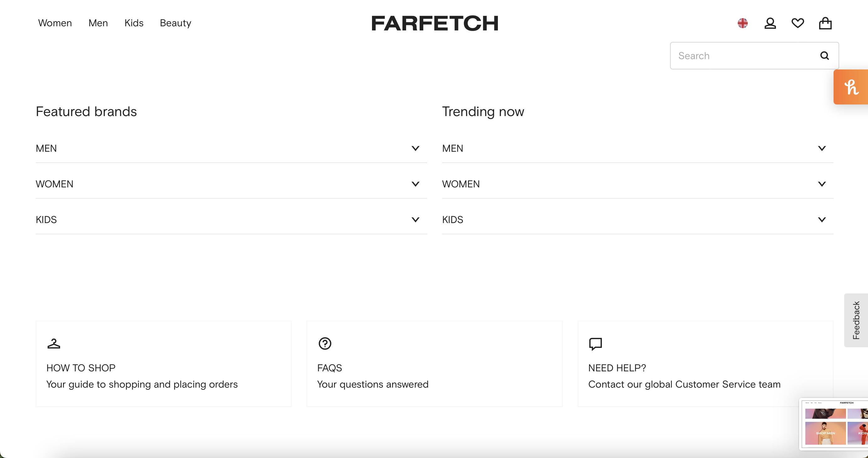Click the Need Help chat bubble icon
868x458 pixels.
595,344
